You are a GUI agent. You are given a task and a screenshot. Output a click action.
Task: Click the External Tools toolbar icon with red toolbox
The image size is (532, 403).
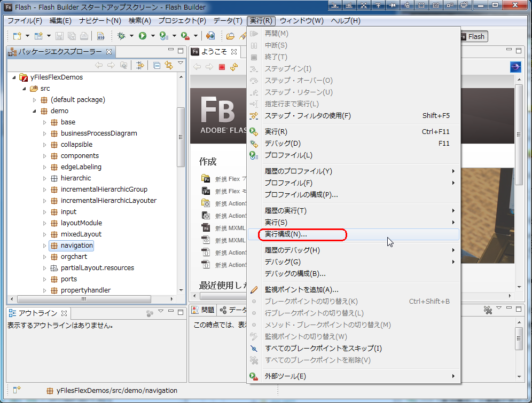tap(185, 36)
